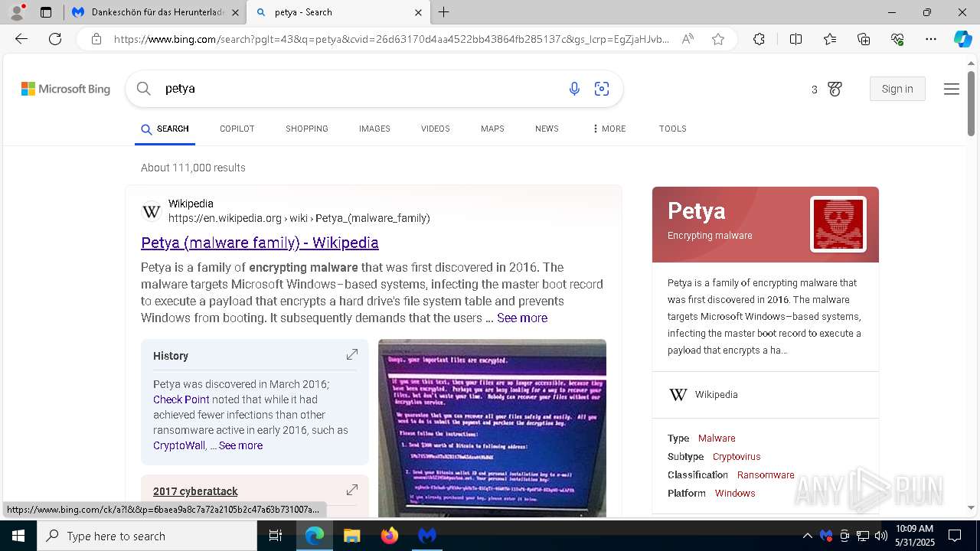
Task: Click the Bing search input with petya
Action: [360, 89]
